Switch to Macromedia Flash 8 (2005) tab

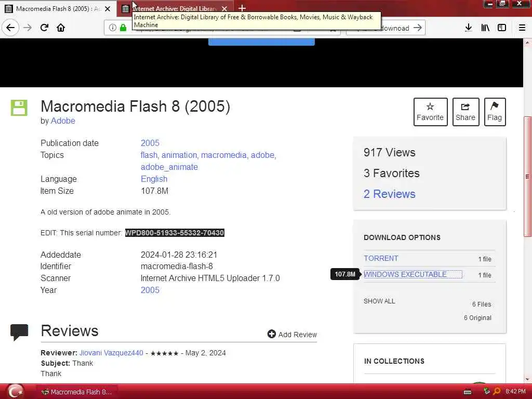(58, 8)
